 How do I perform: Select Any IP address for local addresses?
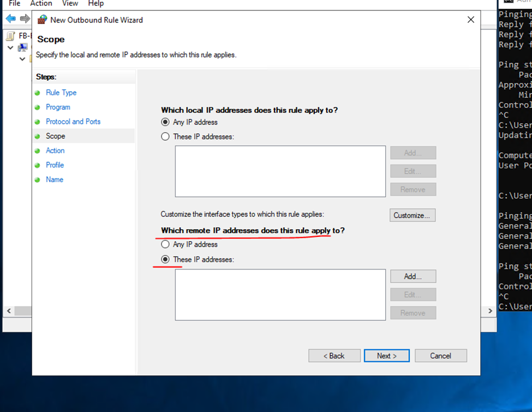pos(165,122)
